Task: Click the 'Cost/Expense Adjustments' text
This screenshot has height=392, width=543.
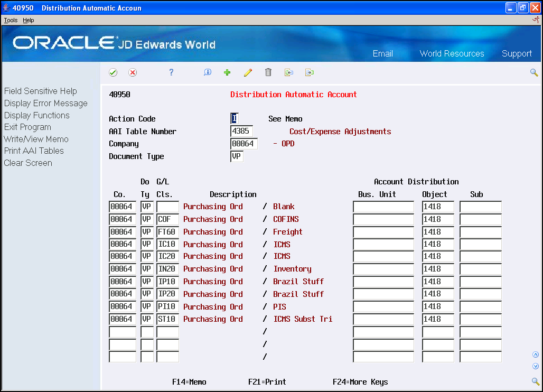Action: pos(340,132)
